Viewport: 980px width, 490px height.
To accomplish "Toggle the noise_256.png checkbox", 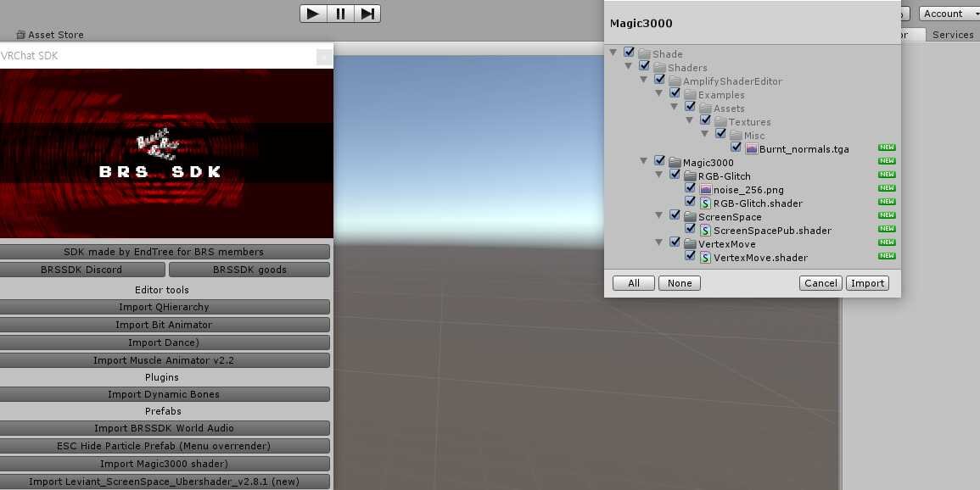I will 690,189.
